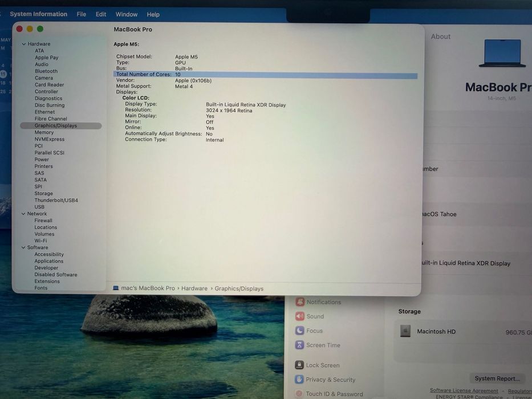Select Locations under Network

tap(46, 227)
